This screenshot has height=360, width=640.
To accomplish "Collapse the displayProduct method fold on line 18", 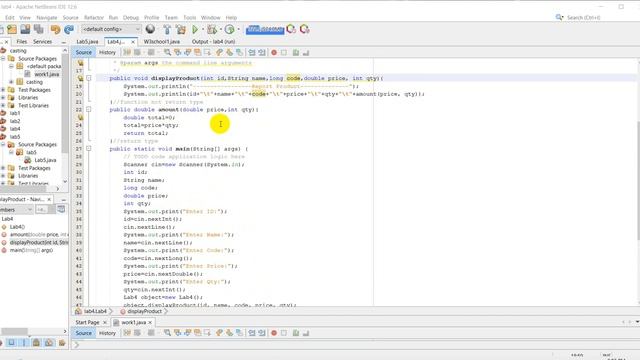I will (89, 78).
